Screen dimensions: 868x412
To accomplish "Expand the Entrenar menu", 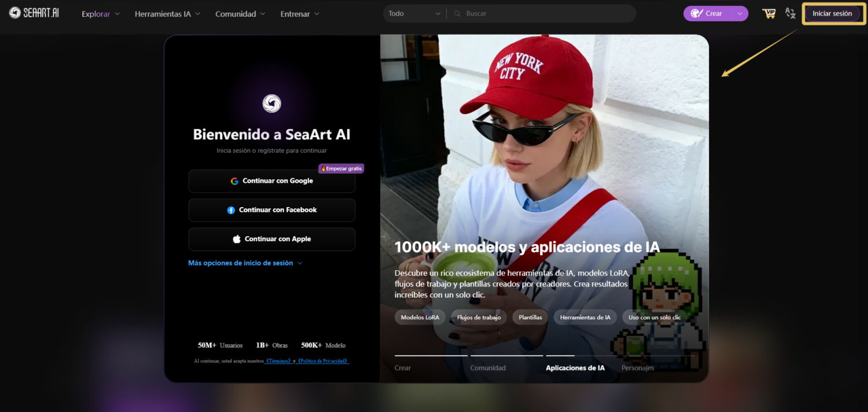I will click(300, 14).
